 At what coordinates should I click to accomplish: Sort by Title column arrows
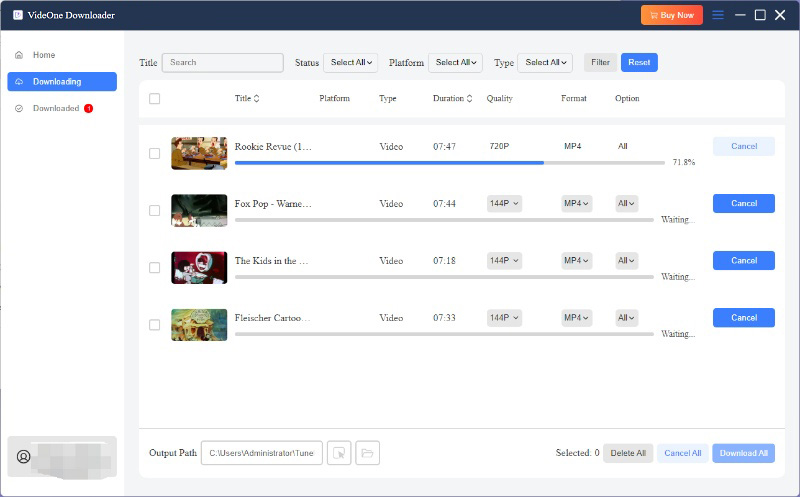pos(256,99)
